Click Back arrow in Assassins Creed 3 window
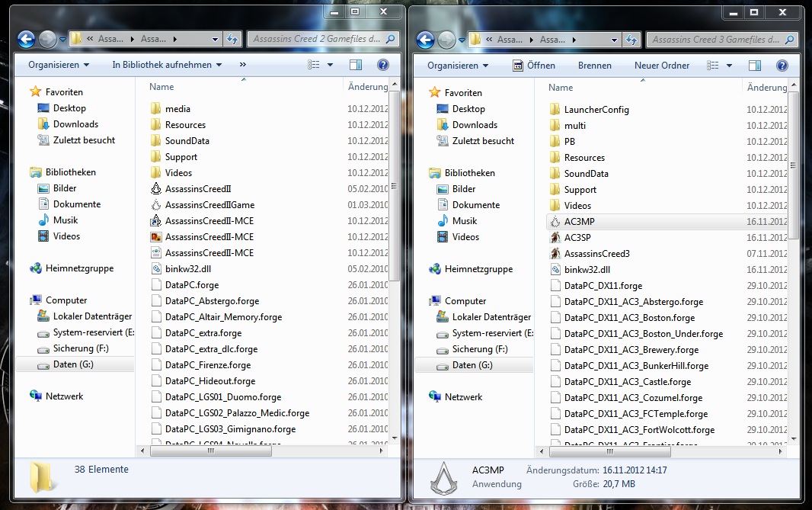 [x=425, y=40]
